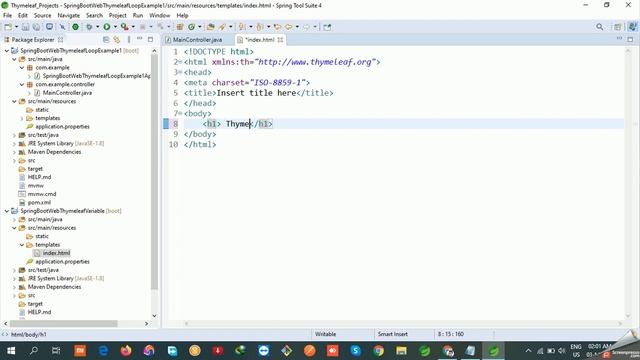Open the Window menu
640x360 pixels.
[160, 15]
